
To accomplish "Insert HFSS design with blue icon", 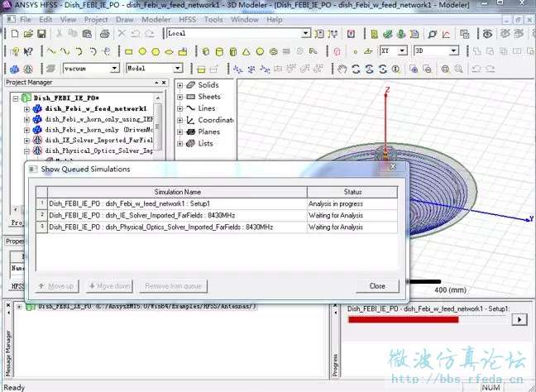I will [14, 69].
